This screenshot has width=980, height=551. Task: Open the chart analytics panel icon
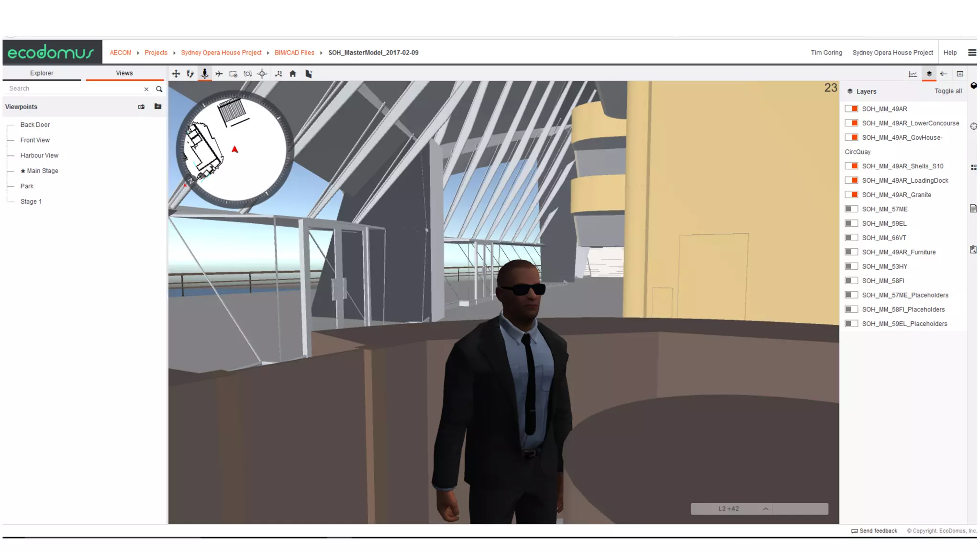(x=913, y=74)
